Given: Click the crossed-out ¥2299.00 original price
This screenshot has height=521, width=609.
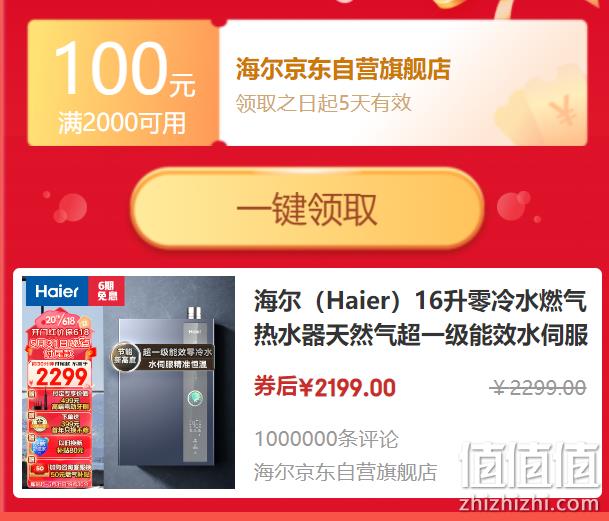Looking at the screenshot, I should 538,387.
